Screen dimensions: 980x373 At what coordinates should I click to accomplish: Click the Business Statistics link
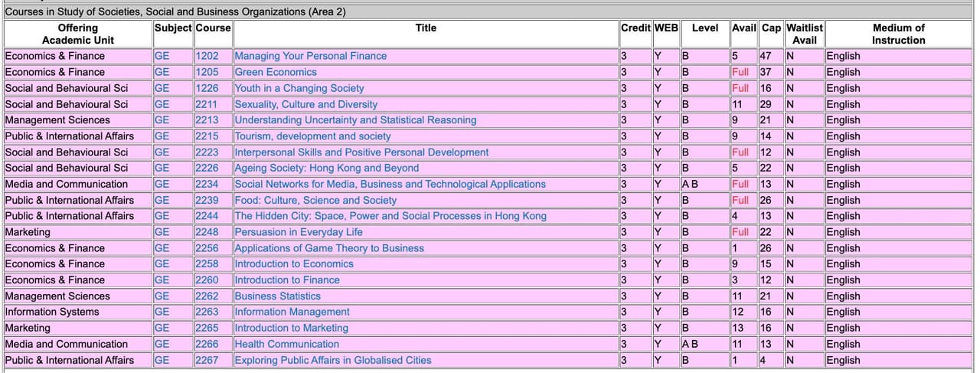(x=277, y=296)
